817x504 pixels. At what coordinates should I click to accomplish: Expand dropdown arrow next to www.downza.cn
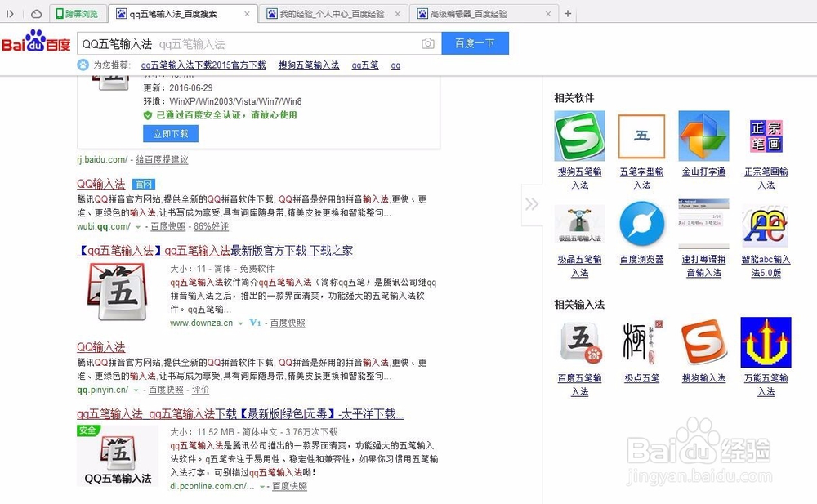tap(241, 323)
